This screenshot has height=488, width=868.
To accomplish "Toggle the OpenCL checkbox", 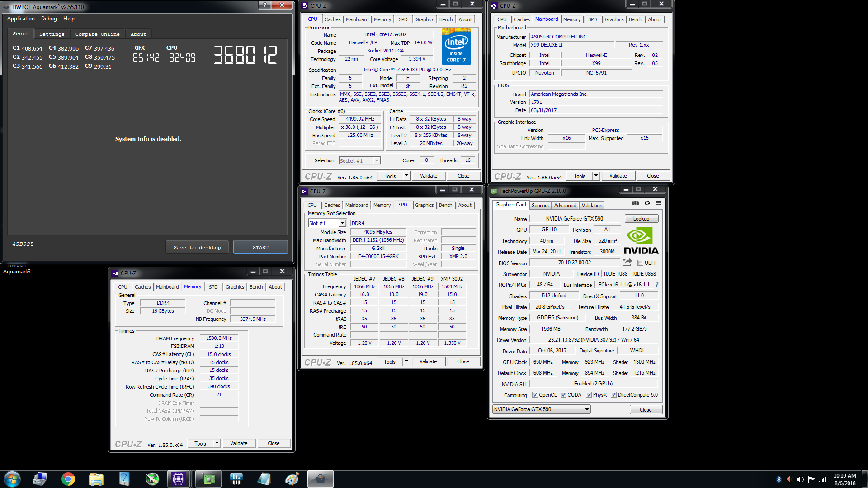I will click(535, 395).
